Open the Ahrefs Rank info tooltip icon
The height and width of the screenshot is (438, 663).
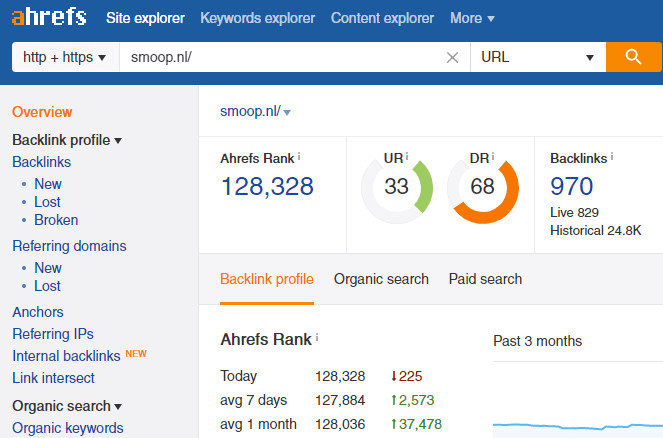(299, 157)
